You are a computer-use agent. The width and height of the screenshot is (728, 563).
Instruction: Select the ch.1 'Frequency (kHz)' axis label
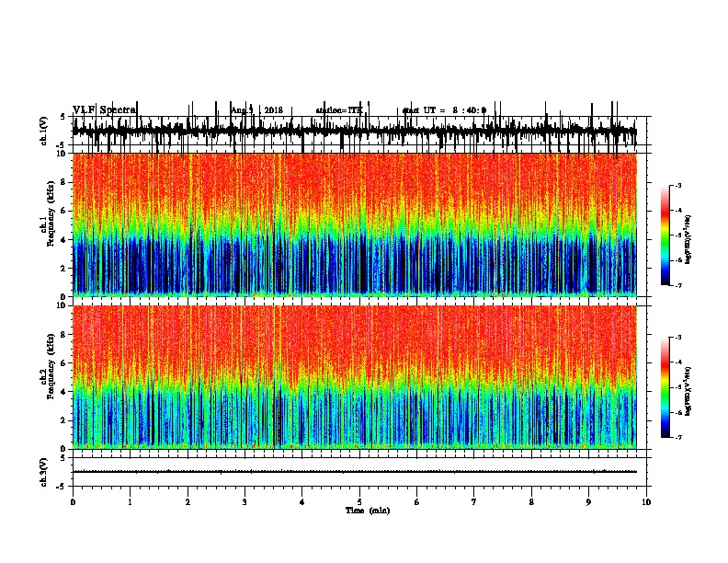pyautogui.click(x=51, y=213)
